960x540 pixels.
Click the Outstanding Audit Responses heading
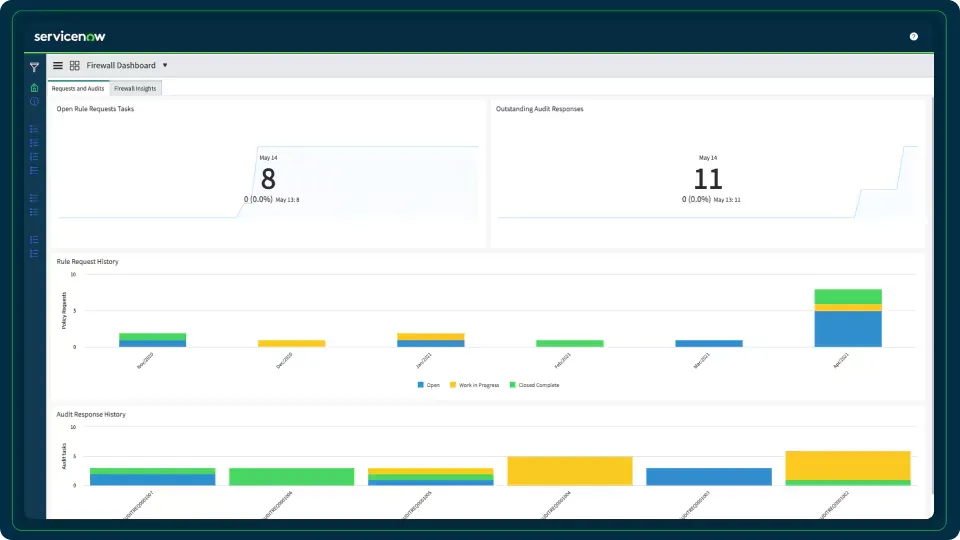coord(539,109)
